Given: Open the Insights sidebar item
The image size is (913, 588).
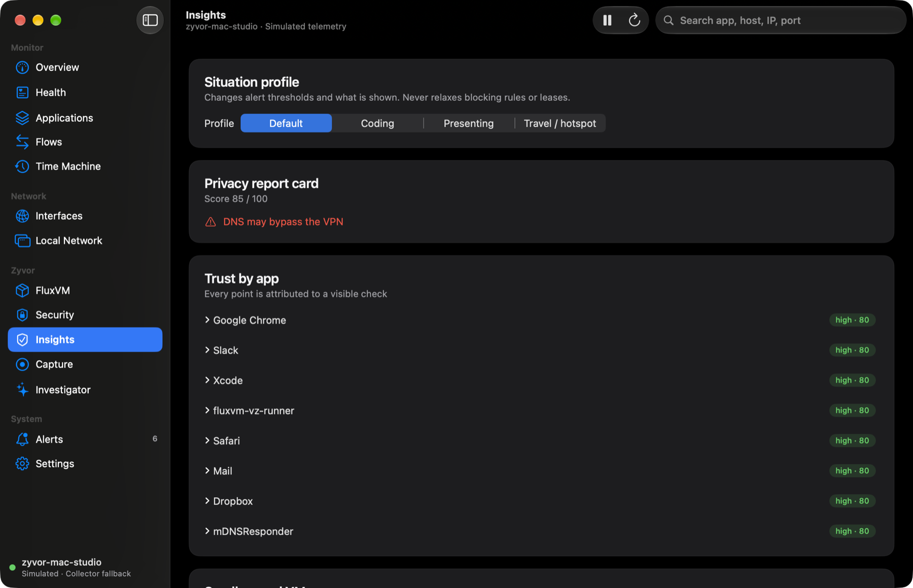Looking at the screenshot, I should [85, 339].
